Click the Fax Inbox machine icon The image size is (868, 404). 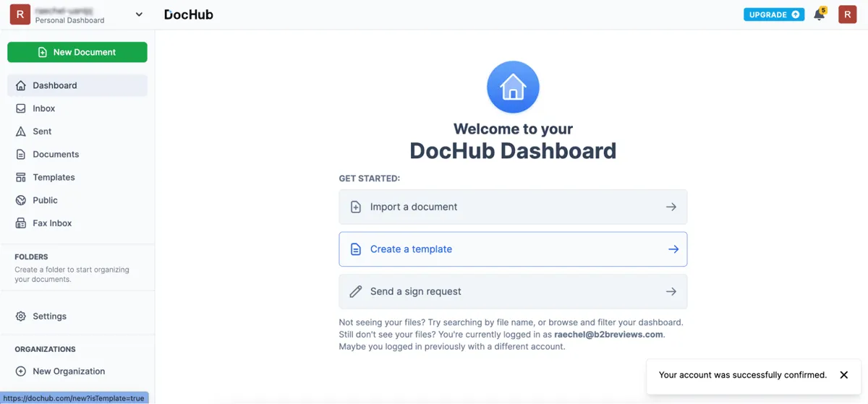[x=20, y=223]
